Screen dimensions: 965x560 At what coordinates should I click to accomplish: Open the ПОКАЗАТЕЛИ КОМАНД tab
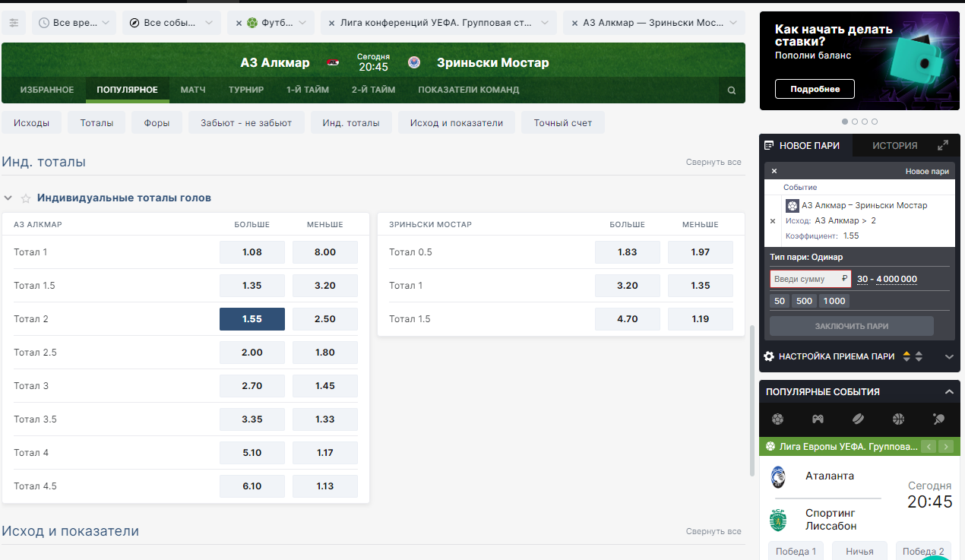469,90
